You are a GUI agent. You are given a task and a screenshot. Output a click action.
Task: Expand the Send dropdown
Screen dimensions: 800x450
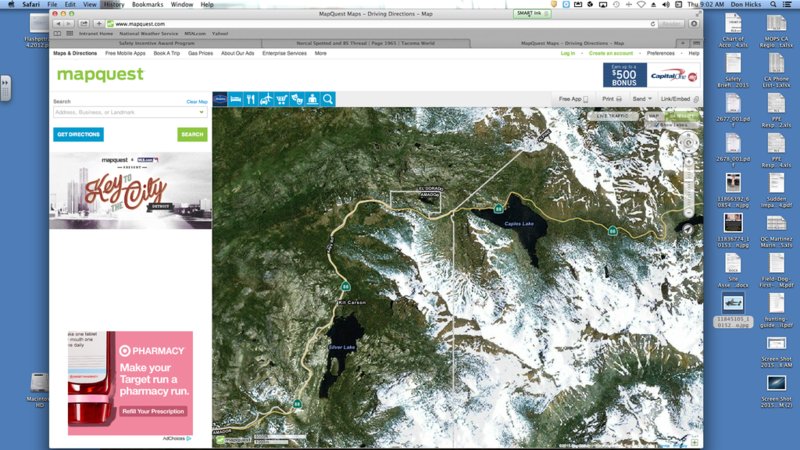click(x=642, y=99)
